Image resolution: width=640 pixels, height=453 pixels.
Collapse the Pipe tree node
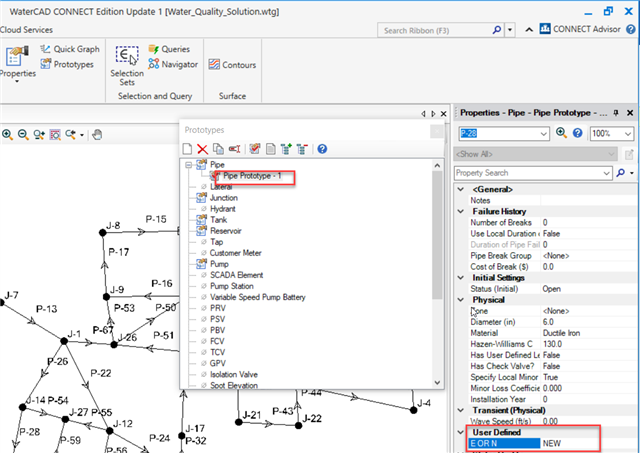(190, 164)
